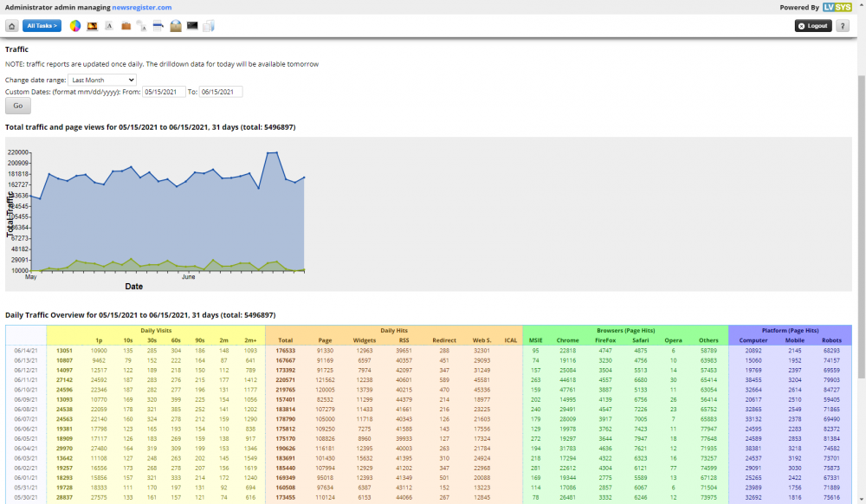Open the black terminal screen icon
The height and width of the screenshot is (504, 866).
[x=192, y=26]
